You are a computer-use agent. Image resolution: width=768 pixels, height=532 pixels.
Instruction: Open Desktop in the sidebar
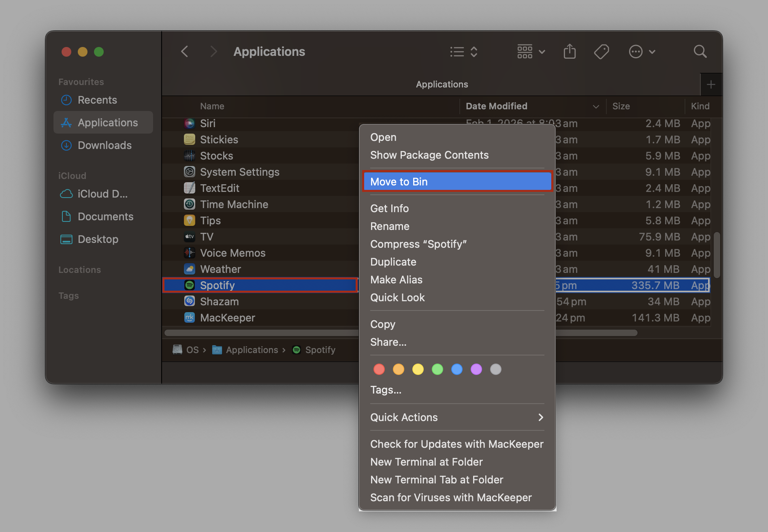click(x=103, y=239)
